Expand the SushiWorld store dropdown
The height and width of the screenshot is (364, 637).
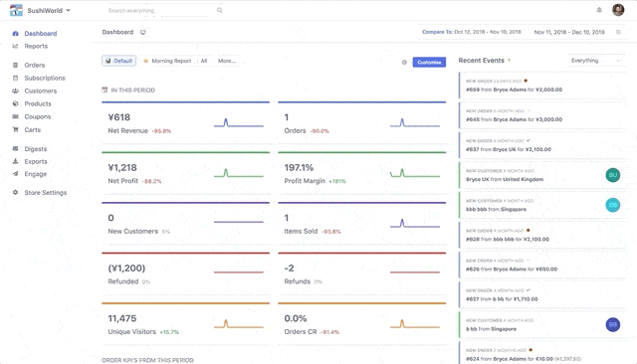[x=68, y=10]
